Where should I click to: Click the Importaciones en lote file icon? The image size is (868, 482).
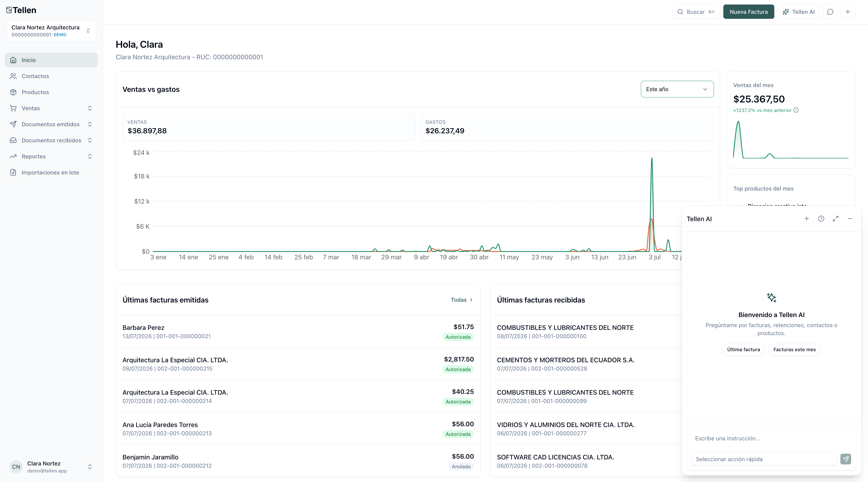13,172
